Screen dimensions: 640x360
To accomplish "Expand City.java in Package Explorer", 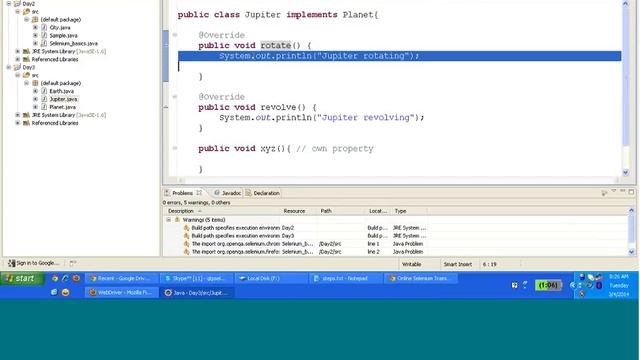I will coord(36,27).
